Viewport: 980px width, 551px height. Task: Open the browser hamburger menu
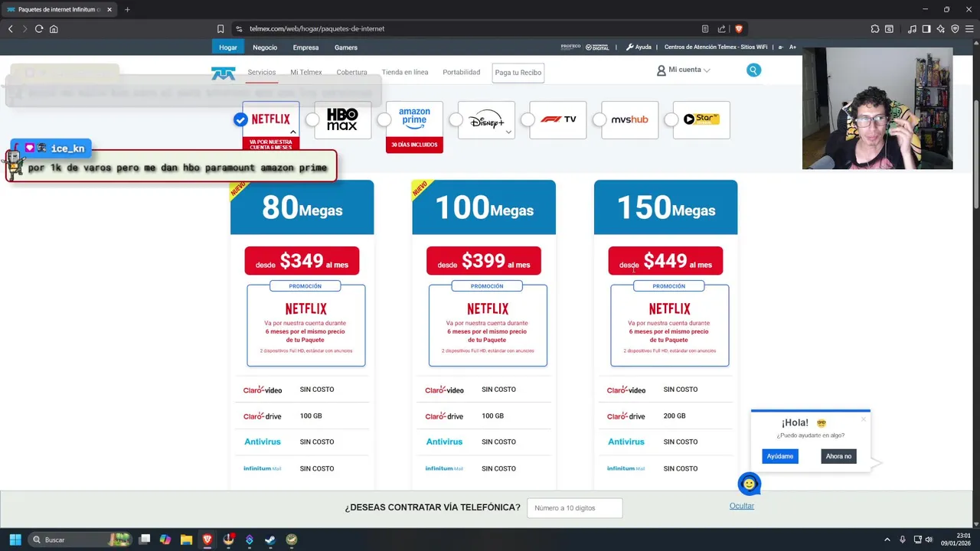(x=969, y=29)
